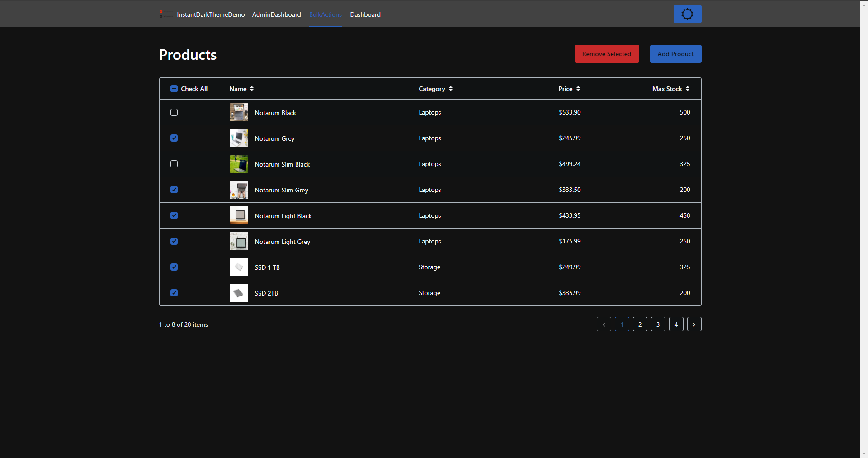Screen dimensions: 868x458
Task: Open the AdminDashboard menu item
Action: (x=276, y=14)
